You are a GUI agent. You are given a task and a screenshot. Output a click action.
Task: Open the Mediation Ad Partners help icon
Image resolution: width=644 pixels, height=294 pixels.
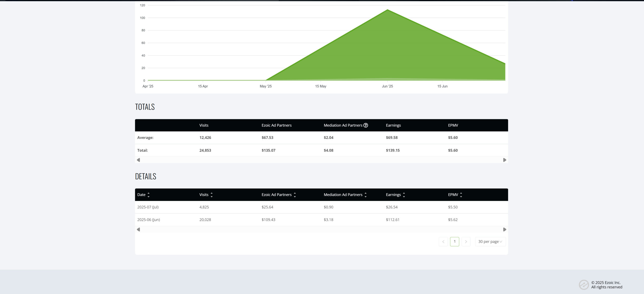tap(366, 125)
